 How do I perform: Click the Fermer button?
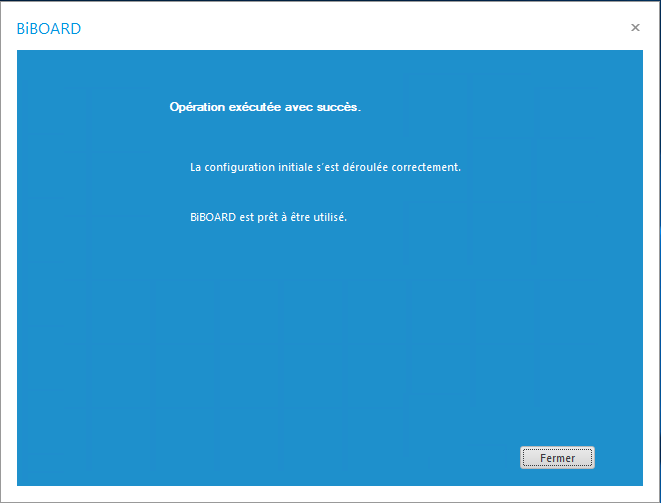click(557, 457)
